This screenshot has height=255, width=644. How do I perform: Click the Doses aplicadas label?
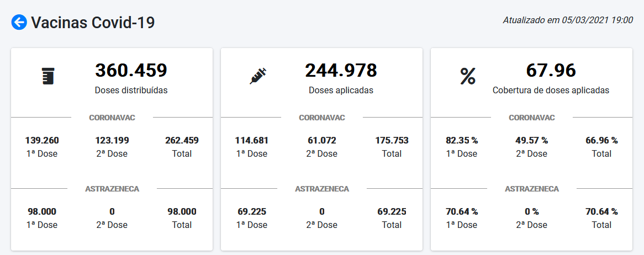pos(341,90)
